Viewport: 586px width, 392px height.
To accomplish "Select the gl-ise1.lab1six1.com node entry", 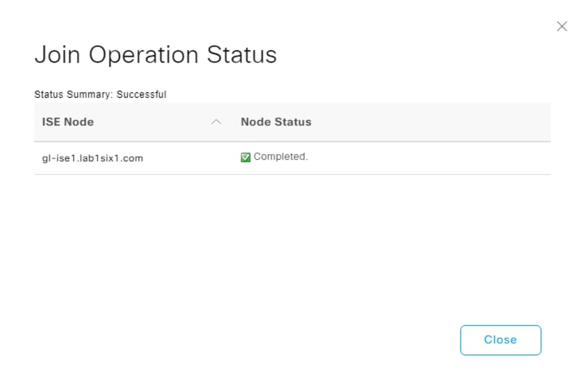I will (92, 158).
